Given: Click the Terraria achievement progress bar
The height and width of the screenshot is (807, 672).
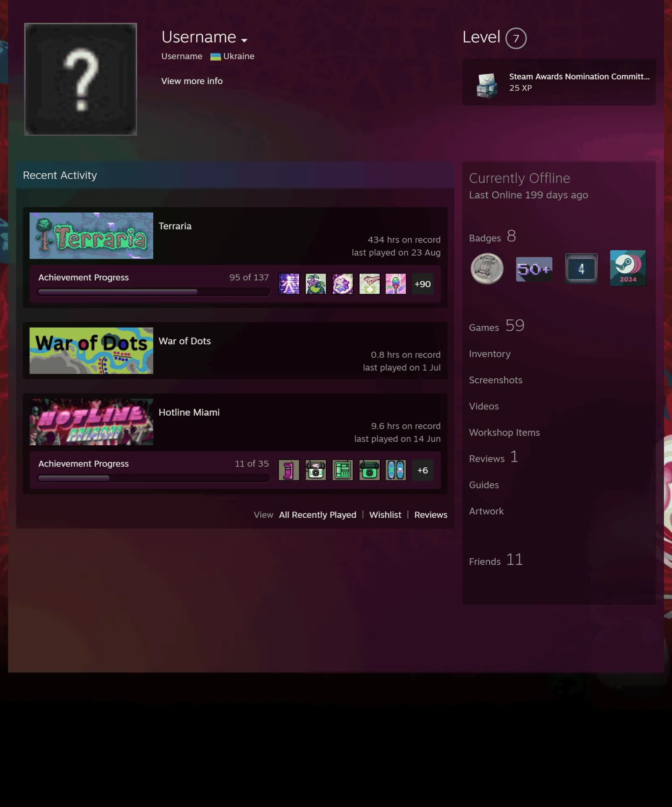Looking at the screenshot, I should 154,292.
